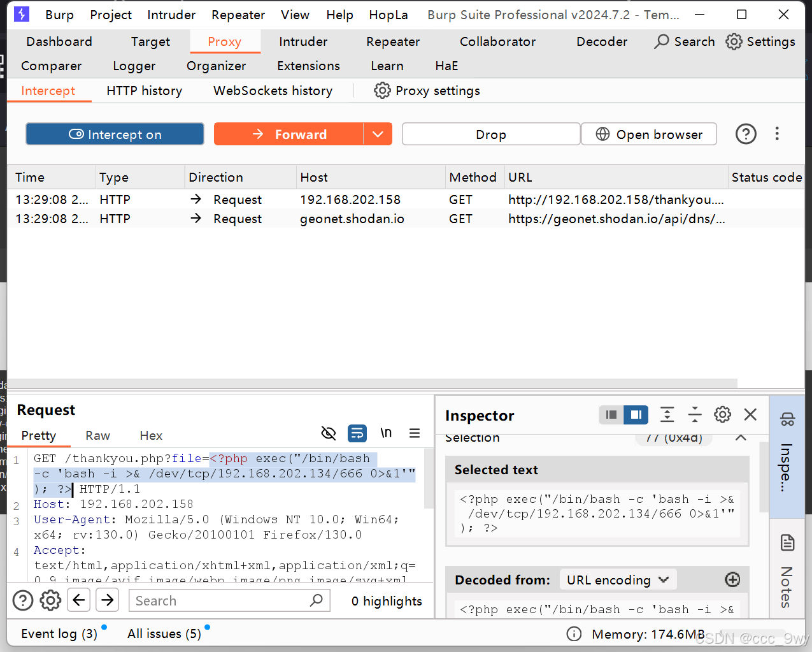This screenshot has height=652, width=812.
Task: Open the HopLa menu
Action: [x=388, y=15]
